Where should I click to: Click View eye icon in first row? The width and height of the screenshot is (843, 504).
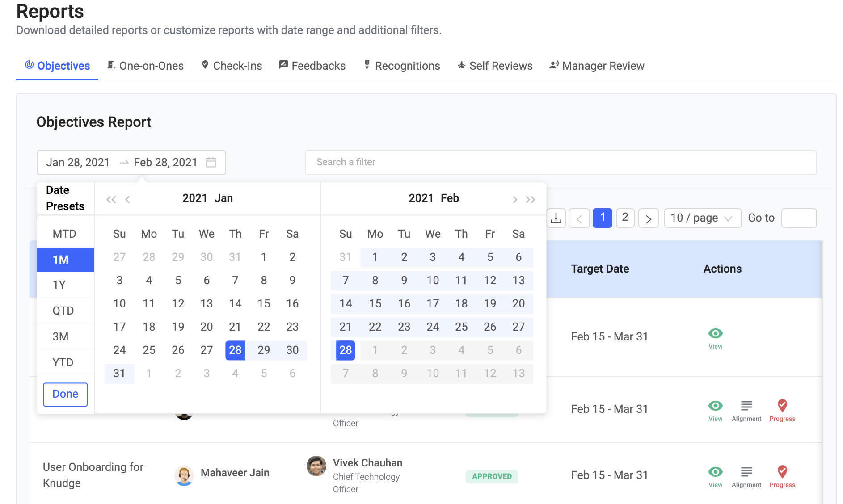715,334
